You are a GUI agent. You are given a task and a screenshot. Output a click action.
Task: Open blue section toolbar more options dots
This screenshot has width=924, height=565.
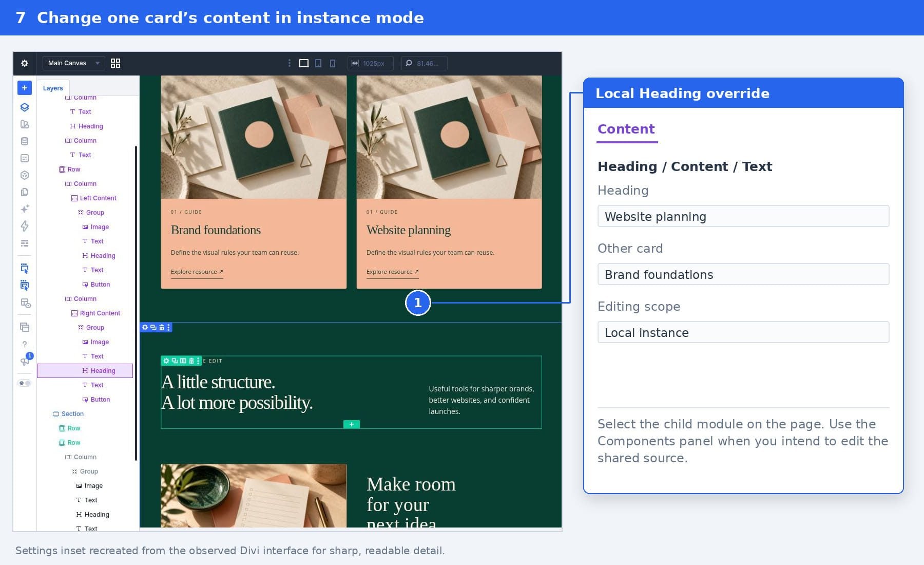168,327
